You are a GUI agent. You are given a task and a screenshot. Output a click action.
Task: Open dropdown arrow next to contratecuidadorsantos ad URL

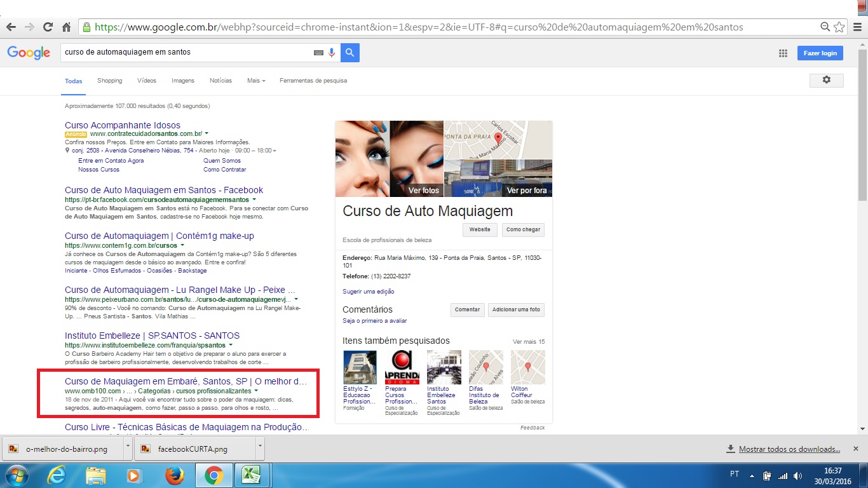207,134
